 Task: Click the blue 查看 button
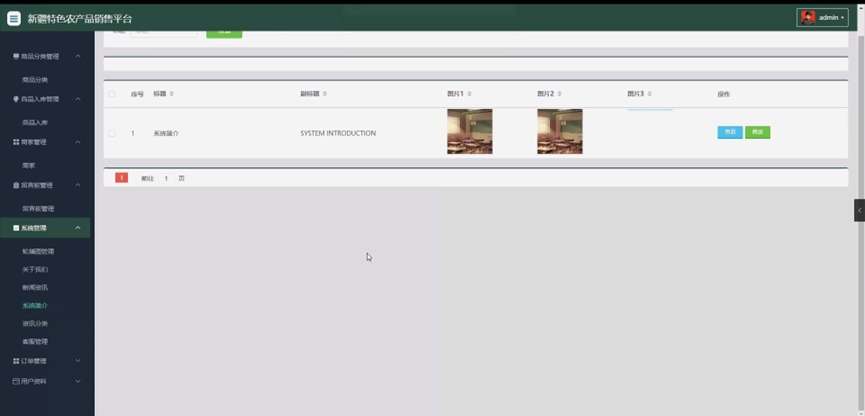pyautogui.click(x=730, y=132)
